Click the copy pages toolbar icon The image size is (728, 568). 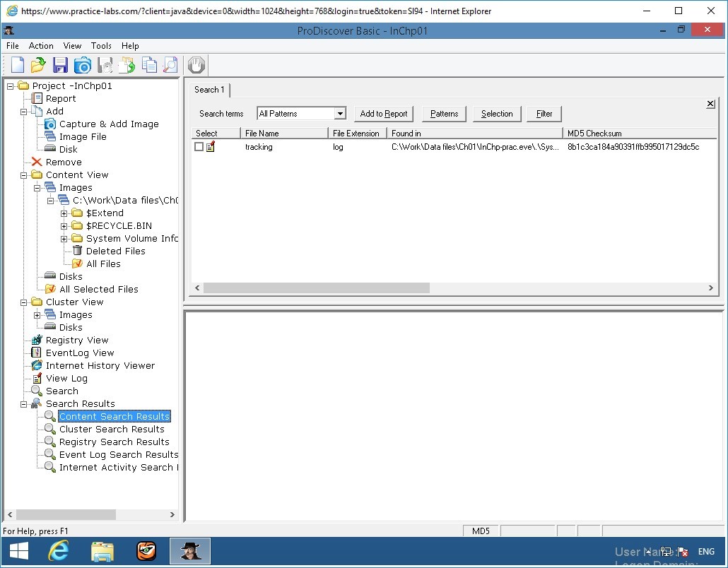pyautogui.click(x=149, y=65)
